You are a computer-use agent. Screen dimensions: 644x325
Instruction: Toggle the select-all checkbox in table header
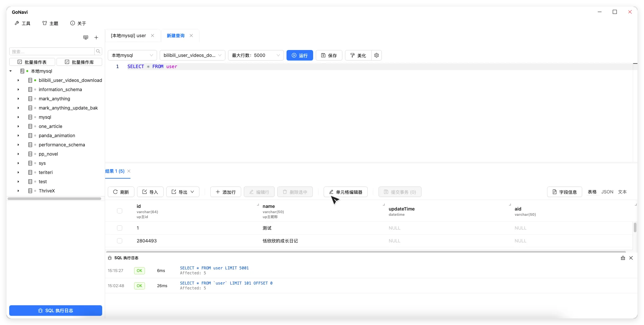pyautogui.click(x=120, y=211)
